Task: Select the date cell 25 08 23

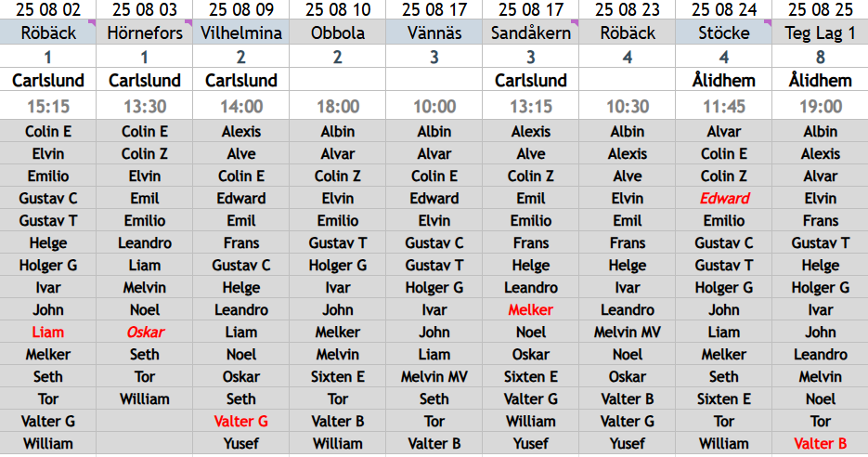Action: [628, 9]
